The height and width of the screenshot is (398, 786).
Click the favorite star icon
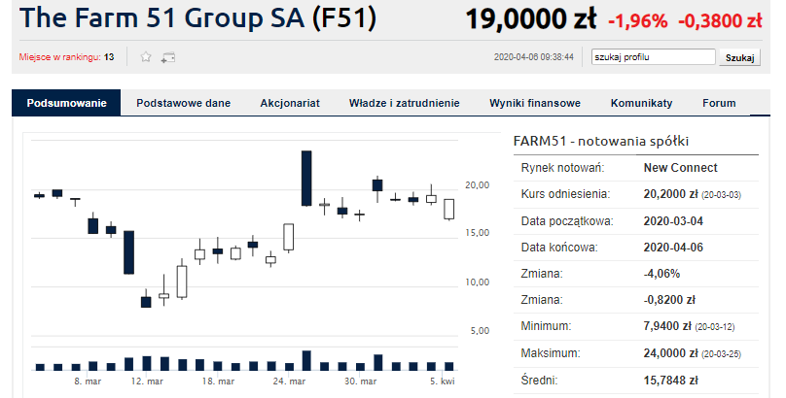pos(146,57)
